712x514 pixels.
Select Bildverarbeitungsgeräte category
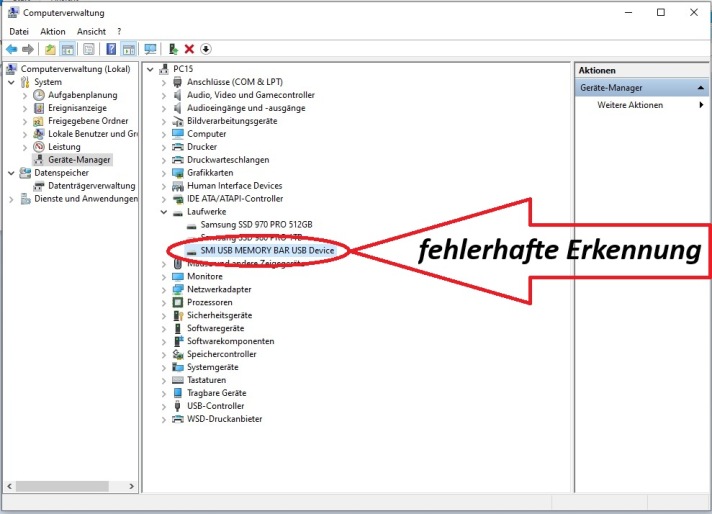point(232,121)
